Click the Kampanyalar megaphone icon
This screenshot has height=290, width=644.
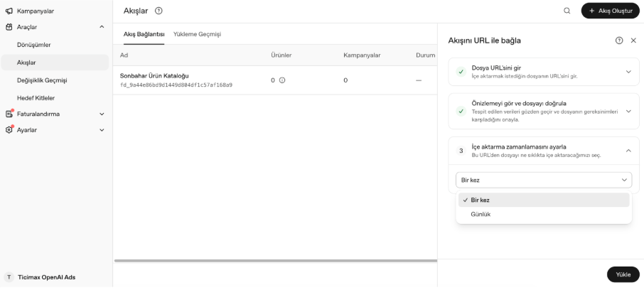[9, 11]
